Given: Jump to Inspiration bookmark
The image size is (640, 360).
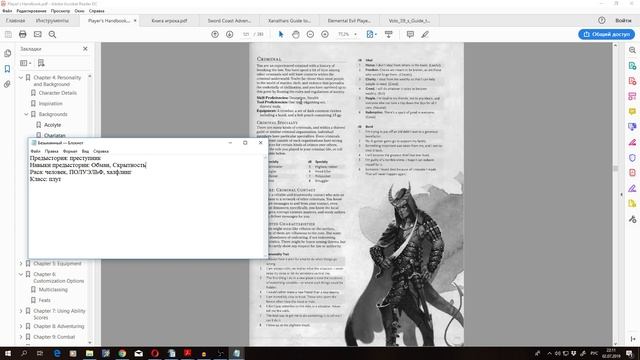Looking at the screenshot, I should pyautogui.click(x=51, y=104).
